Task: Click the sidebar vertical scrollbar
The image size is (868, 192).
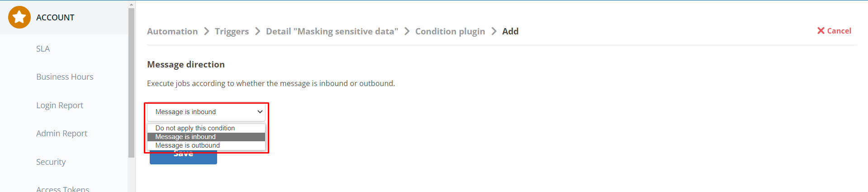Action: point(132,83)
